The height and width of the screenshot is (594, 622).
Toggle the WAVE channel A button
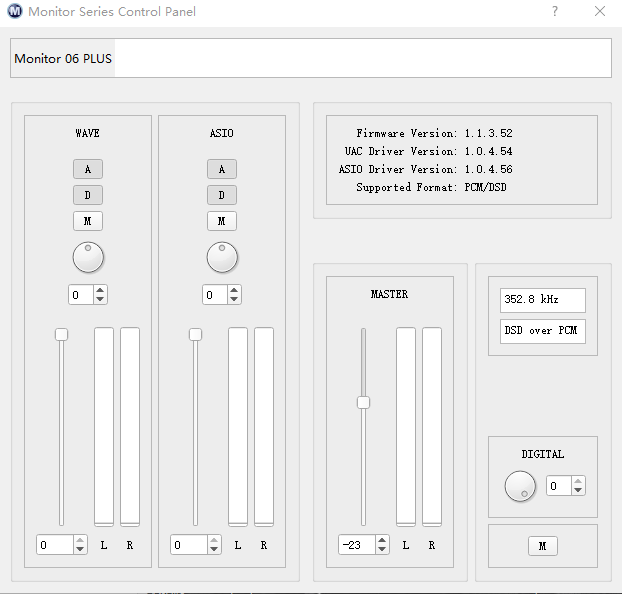coord(88,169)
